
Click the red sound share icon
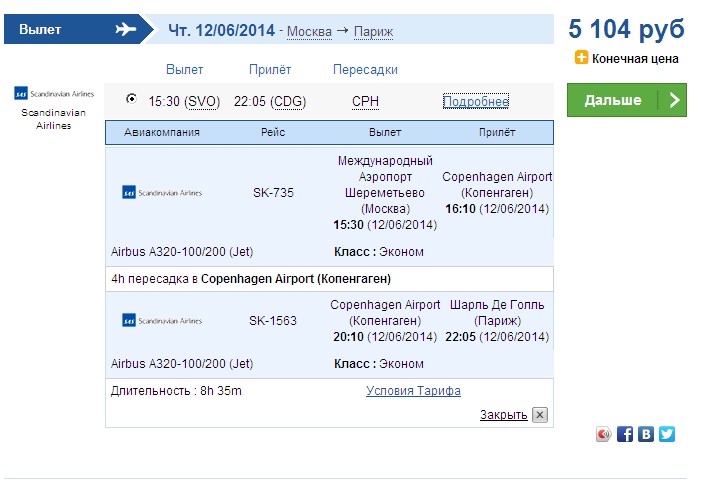point(604,434)
